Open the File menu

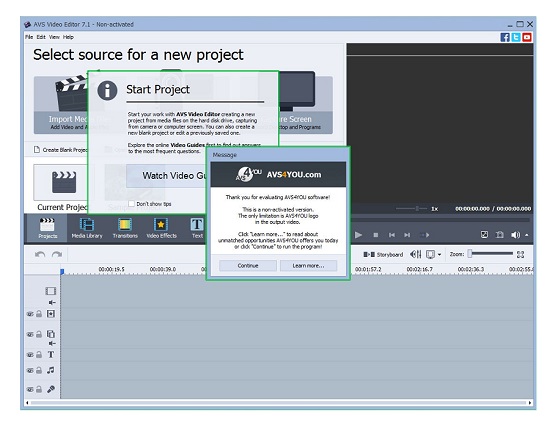pyautogui.click(x=29, y=37)
